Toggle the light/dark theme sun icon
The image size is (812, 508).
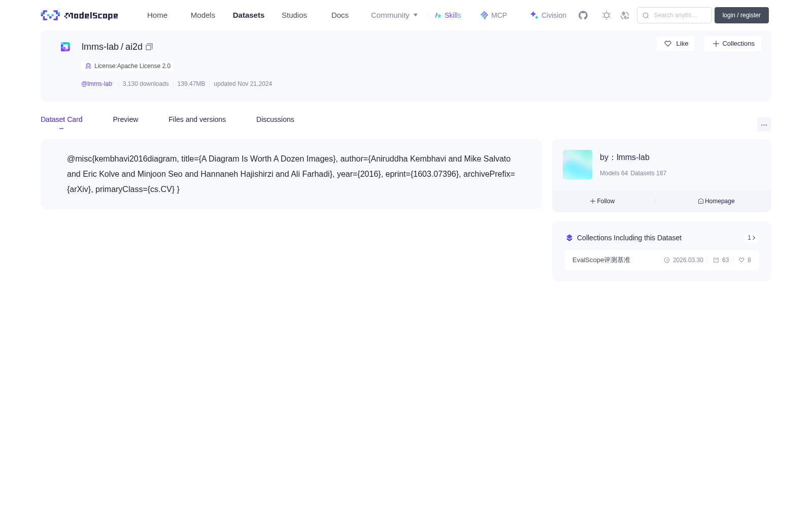click(x=606, y=15)
